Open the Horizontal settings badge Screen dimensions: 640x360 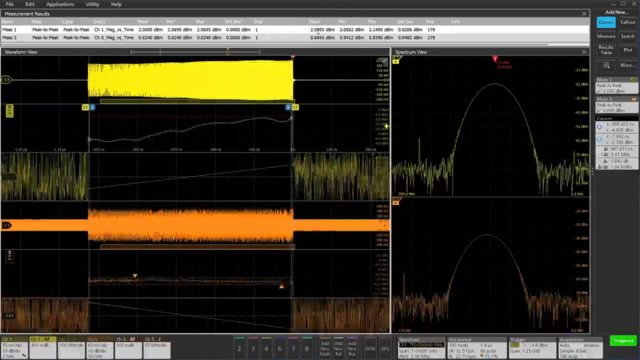point(477,348)
